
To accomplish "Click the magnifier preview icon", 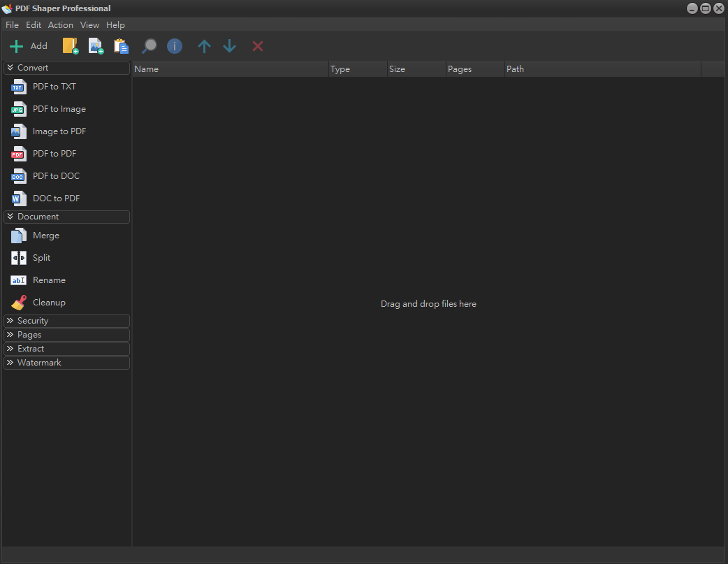I will coord(149,46).
